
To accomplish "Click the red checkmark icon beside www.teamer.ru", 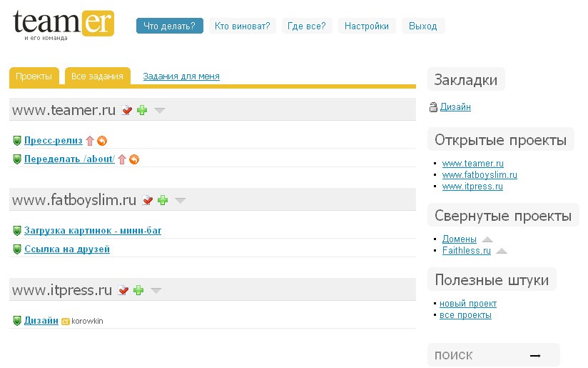I will [x=127, y=110].
